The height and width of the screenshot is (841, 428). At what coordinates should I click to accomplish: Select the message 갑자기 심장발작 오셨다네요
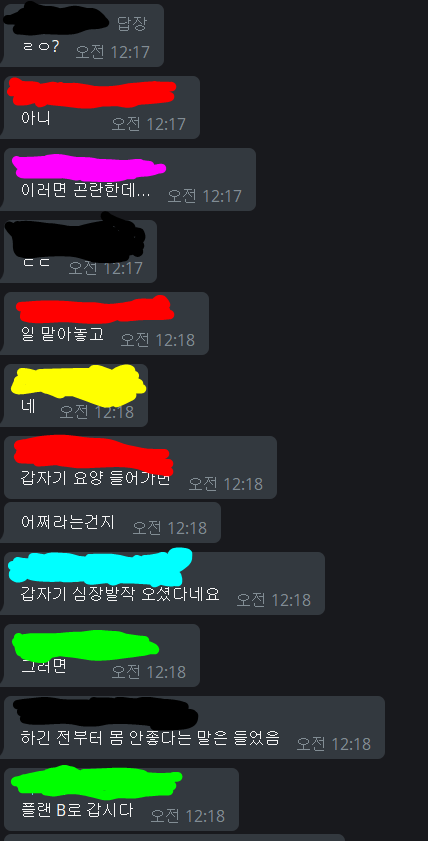point(120,594)
